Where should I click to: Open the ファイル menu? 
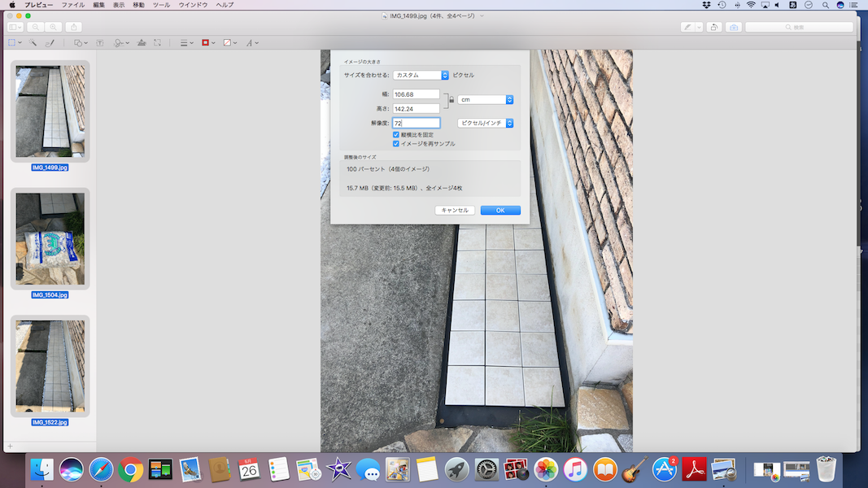pos(73,5)
